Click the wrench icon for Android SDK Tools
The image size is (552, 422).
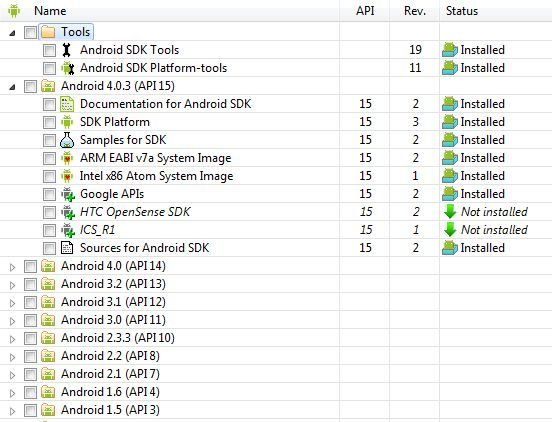67,50
